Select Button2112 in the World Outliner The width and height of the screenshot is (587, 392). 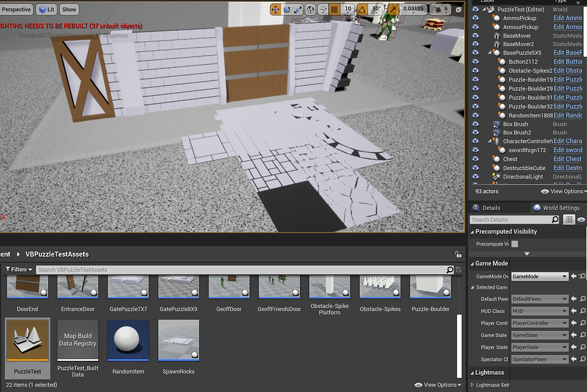[x=523, y=62]
